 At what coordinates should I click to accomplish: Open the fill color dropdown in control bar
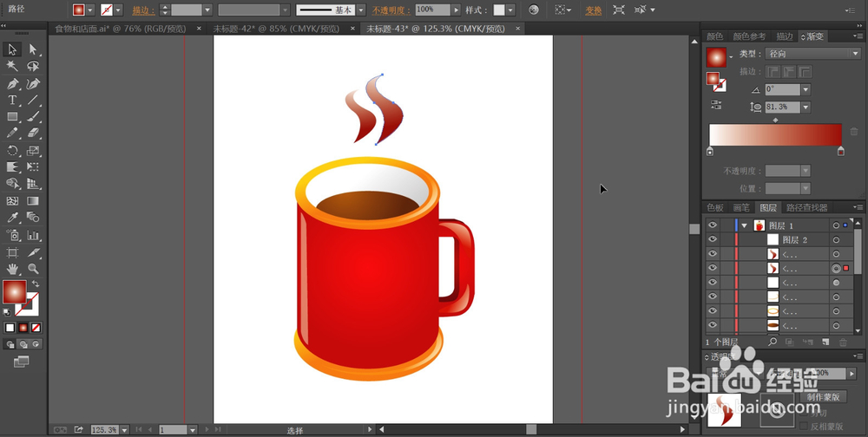pyautogui.click(x=90, y=10)
